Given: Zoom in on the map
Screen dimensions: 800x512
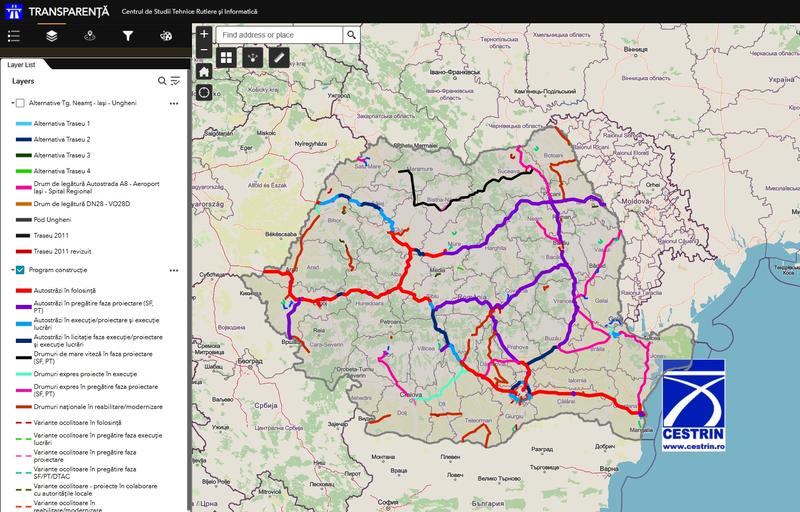Looking at the screenshot, I should click(x=204, y=34).
